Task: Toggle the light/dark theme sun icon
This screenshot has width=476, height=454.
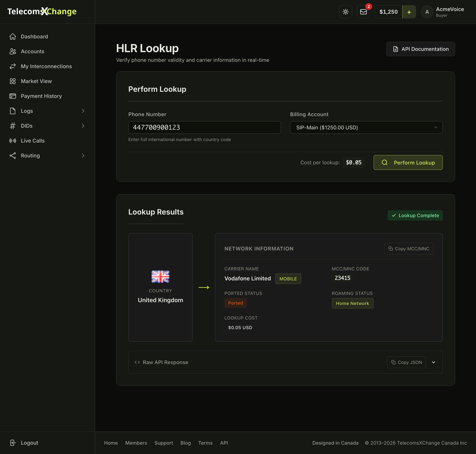Action: point(345,12)
